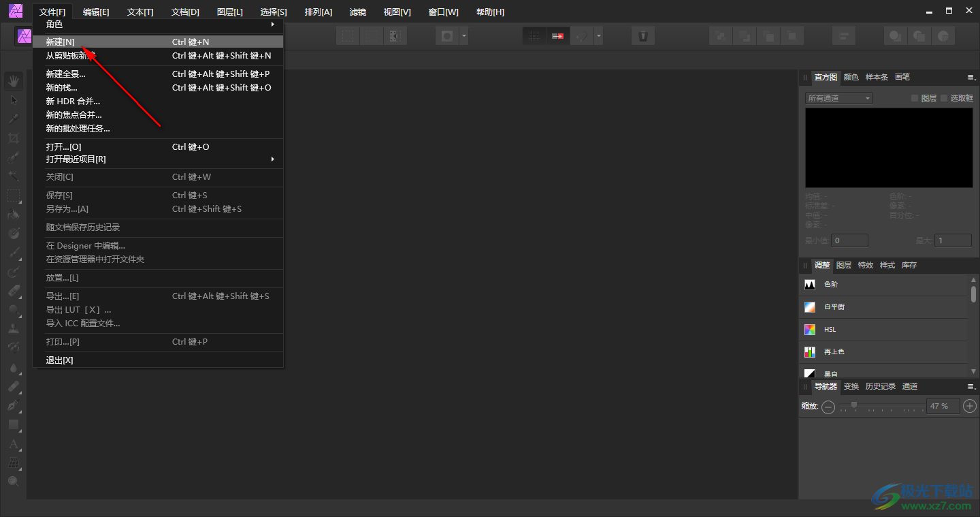The width and height of the screenshot is (980, 517).
Task: Switch to the 历史记录 tab
Action: coord(880,386)
